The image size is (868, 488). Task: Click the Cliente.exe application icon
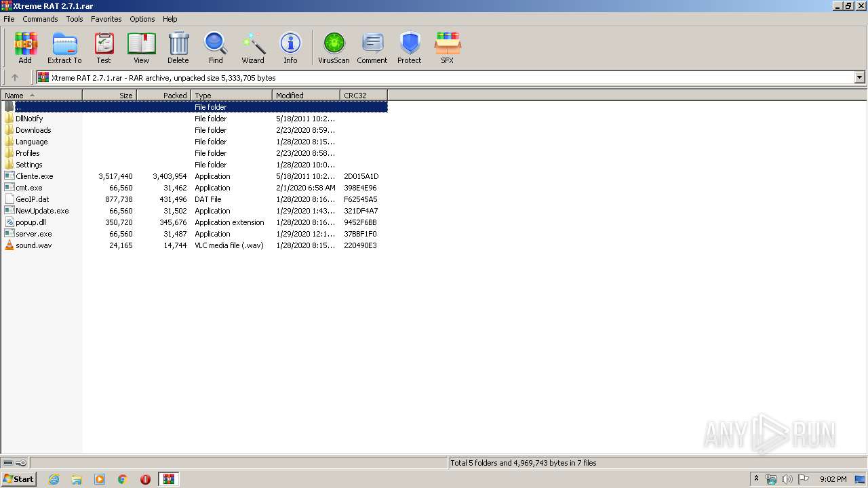click(x=9, y=176)
